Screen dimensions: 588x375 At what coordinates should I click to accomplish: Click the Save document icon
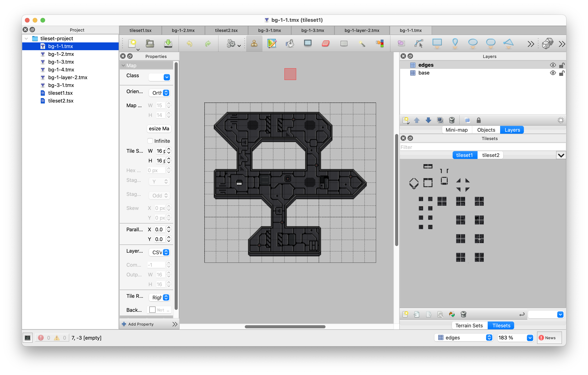[x=168, y=44]
